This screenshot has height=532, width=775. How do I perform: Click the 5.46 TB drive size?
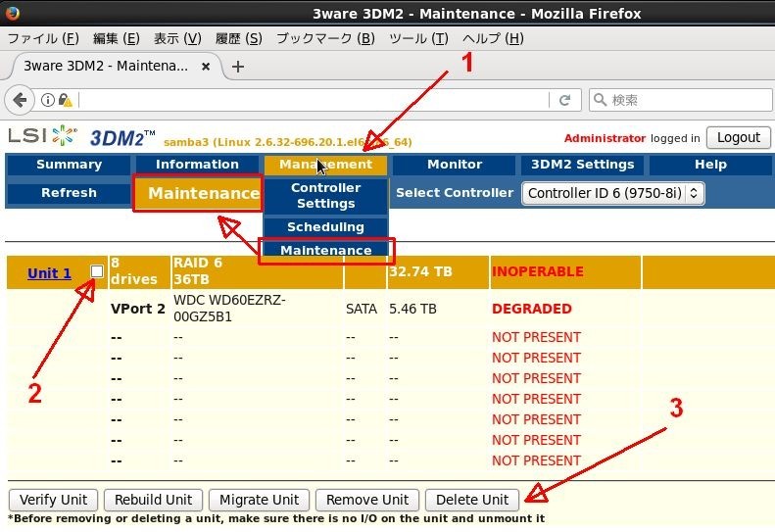[x=412, y=309]
